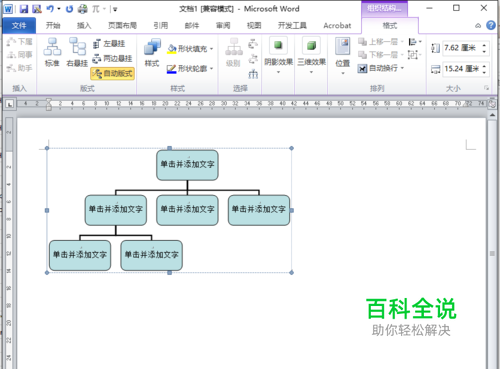The image size is (500, 369).
Task: Toggle ribbon minimize caret icon
Action: [x=478, y=26]
